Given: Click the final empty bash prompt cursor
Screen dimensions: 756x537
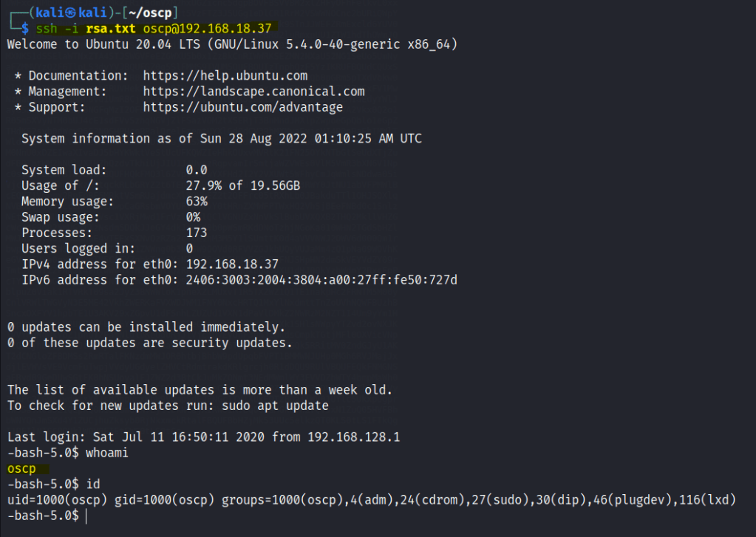Looking at the screenshot, I should [86, 516].
